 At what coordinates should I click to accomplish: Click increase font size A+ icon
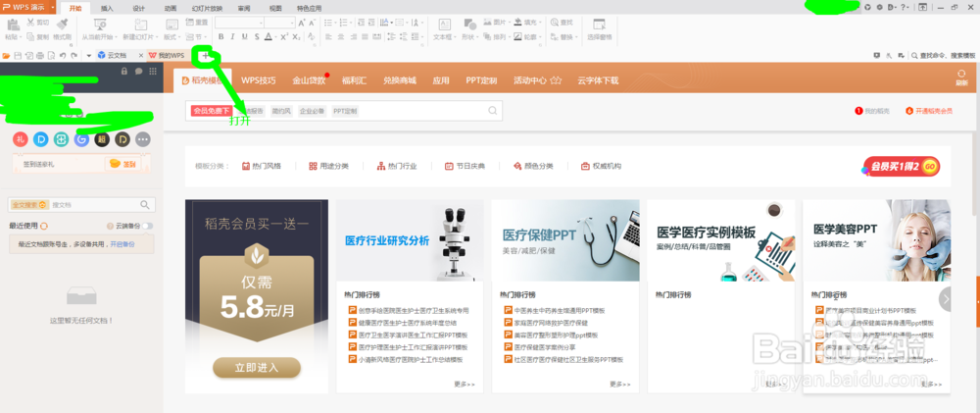pyautogui.click(x=302, y=23)
